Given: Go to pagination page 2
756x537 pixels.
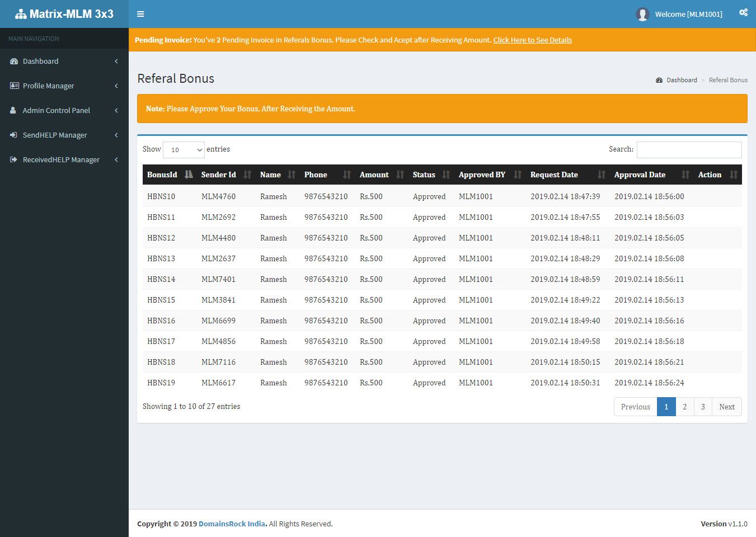Looking at the screenshot, I should point(684,407).
